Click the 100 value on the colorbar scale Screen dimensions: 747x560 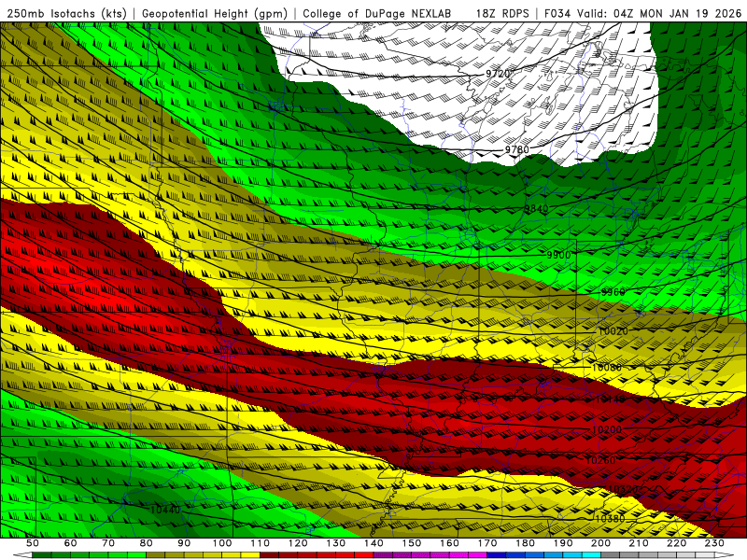222,543
